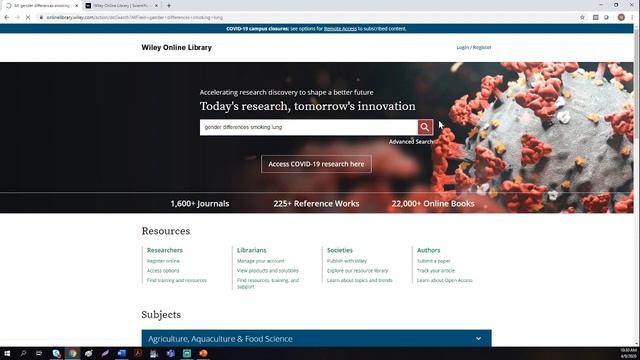Viewport: 640px width, 360px height.
Task: Open the Chrome three-dot menu
Action: coord(632,18)
